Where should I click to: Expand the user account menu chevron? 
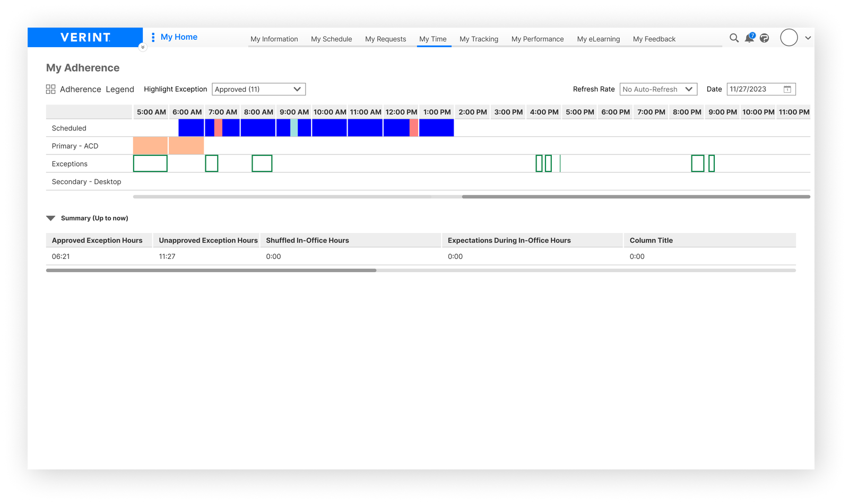point(808,38)
